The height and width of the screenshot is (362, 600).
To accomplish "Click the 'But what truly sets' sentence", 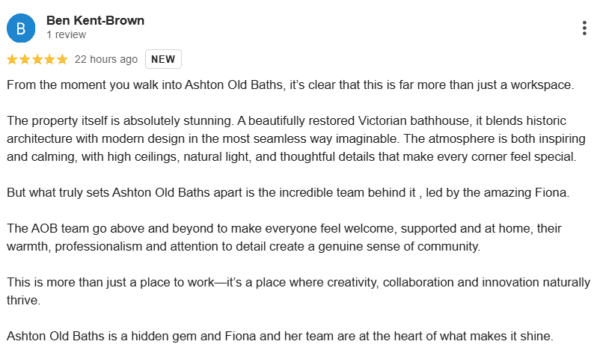I will coord(288,192).
